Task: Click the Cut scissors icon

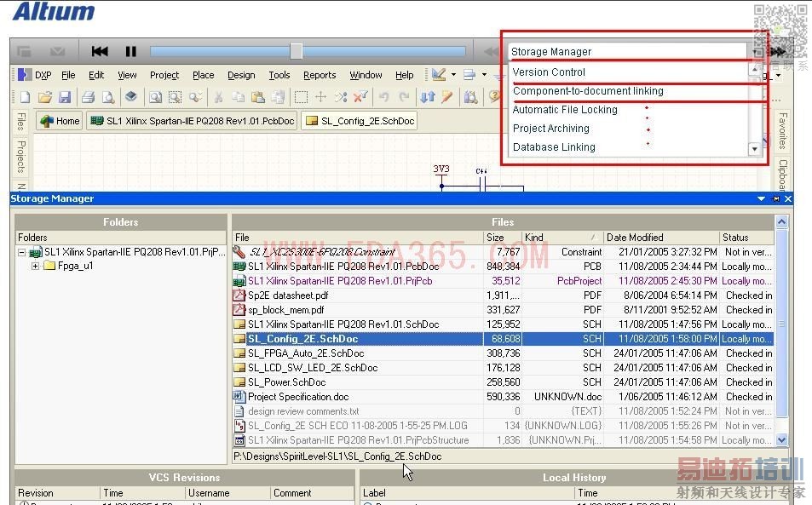Action: click(218, 97)
